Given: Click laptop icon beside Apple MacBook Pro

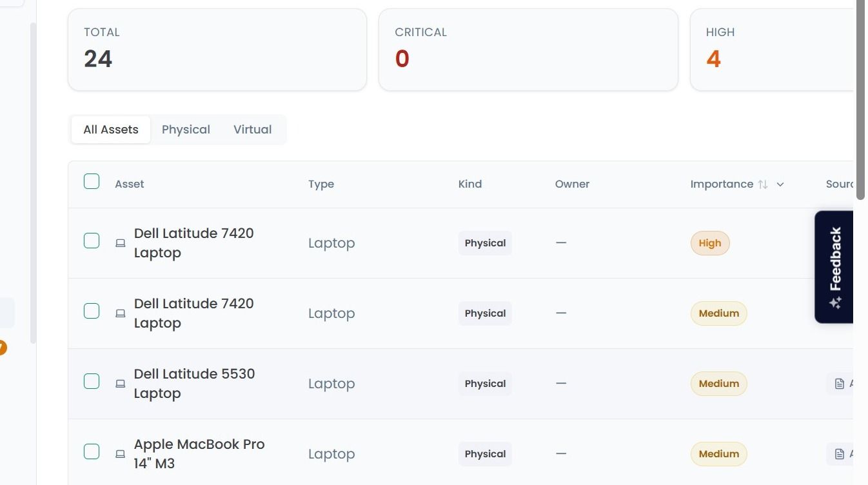Looking at the screenshot, I should point(120,454).
